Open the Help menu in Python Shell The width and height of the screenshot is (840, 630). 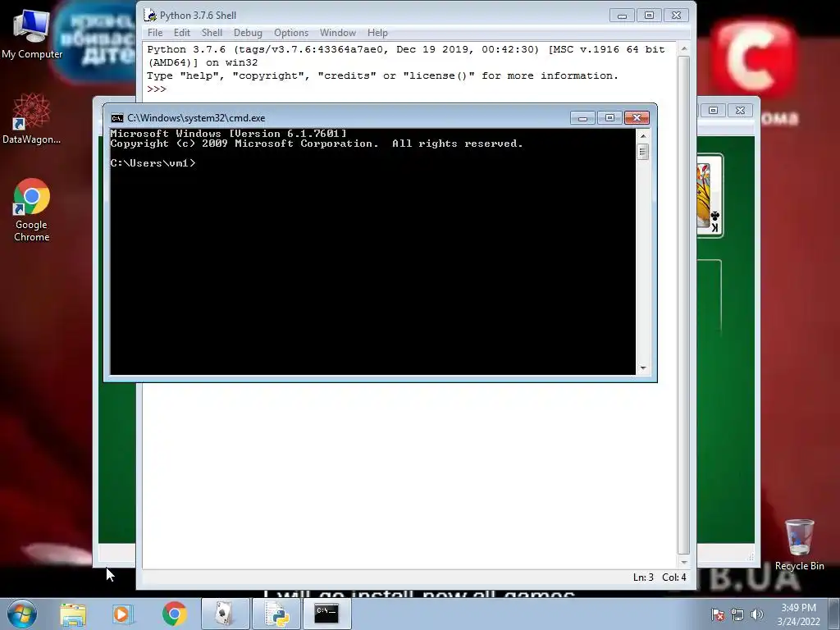[377, 33]
